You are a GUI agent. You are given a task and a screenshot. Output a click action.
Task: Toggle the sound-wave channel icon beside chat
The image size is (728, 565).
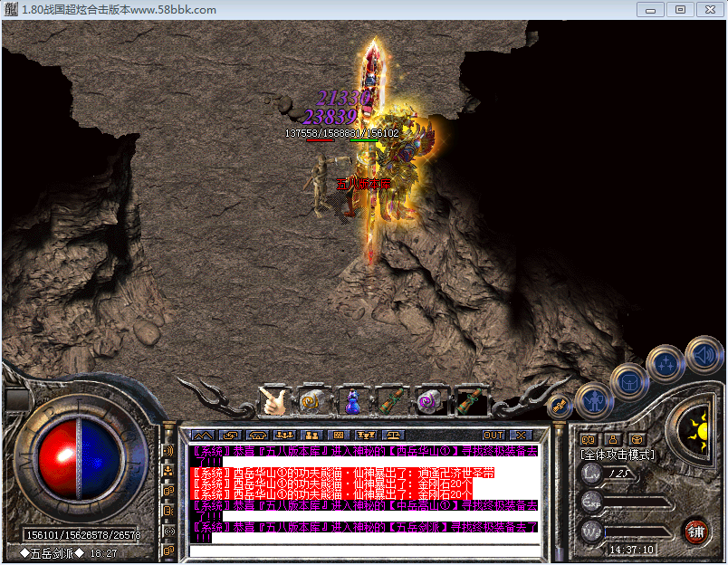(168, 451)
